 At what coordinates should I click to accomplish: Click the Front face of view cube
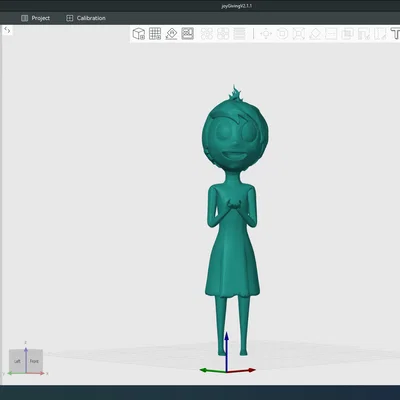click(34, 361)
